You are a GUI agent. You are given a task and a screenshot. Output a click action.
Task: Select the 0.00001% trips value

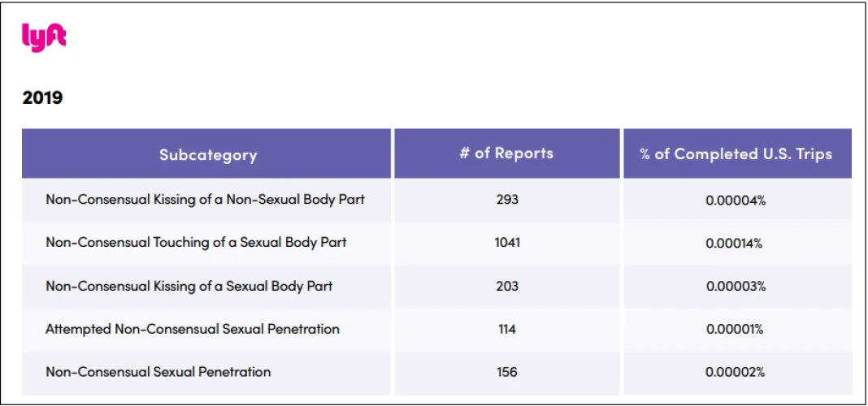click(x=736, y=329)
